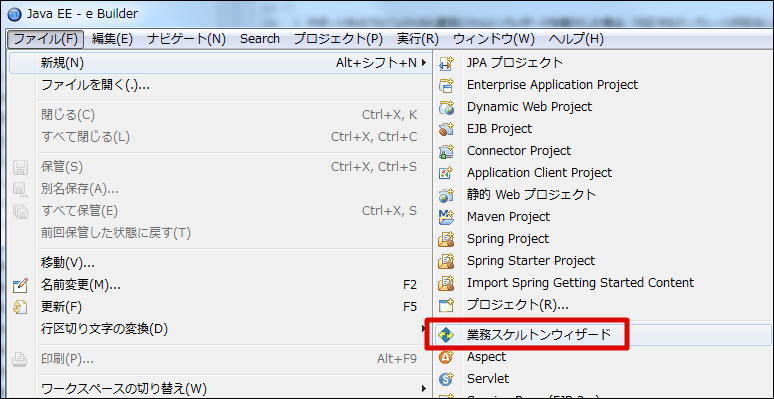The width and height of the screenshot is (774, 399).
Task: Expand ワークスペースの切り替え(W) submenu
Action: tap(221, 388)
